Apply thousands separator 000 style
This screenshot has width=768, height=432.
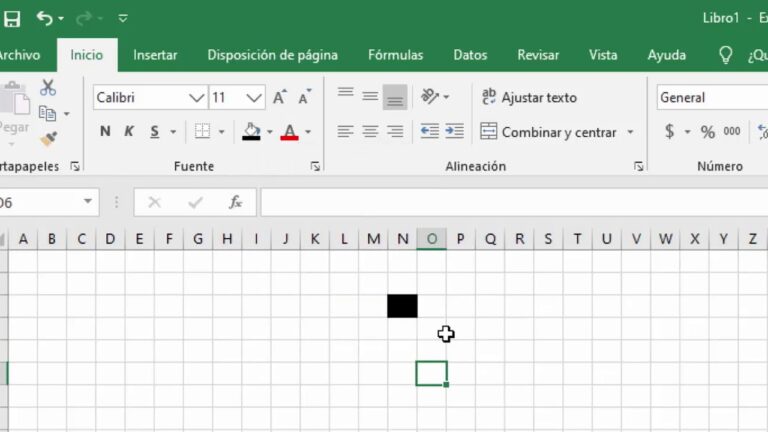pos(732,131)
